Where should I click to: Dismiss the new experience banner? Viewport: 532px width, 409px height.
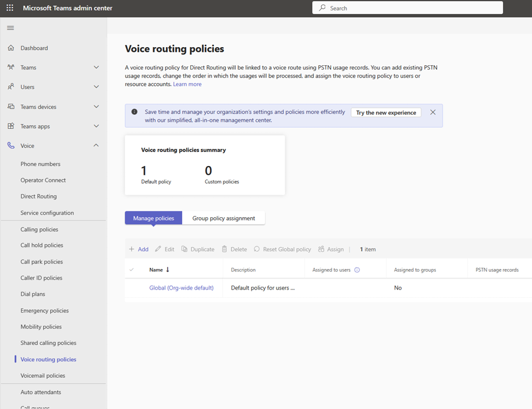pos(432,112)
